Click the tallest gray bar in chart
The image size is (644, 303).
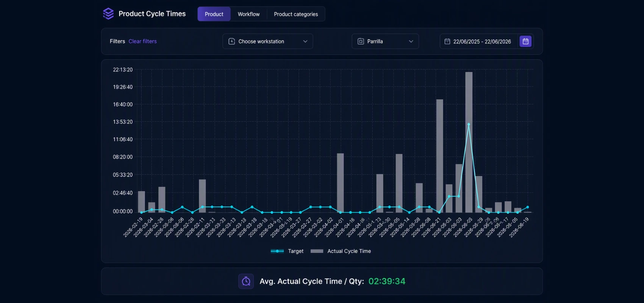pos(469,142)
